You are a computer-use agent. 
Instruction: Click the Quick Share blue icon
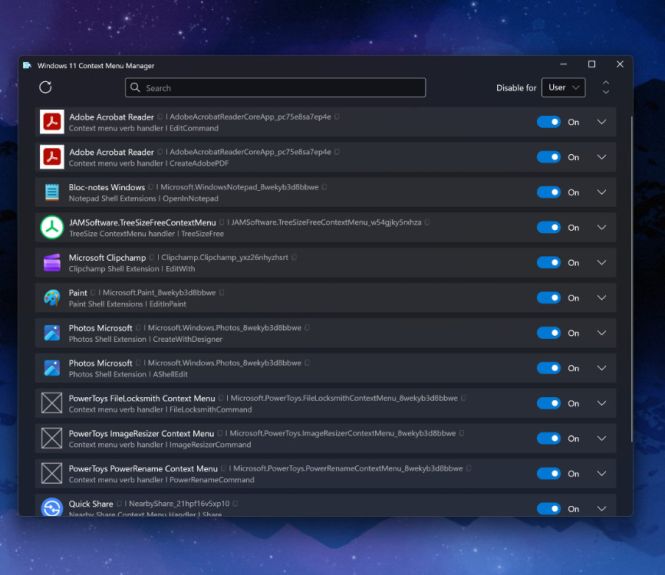point(52,507)
